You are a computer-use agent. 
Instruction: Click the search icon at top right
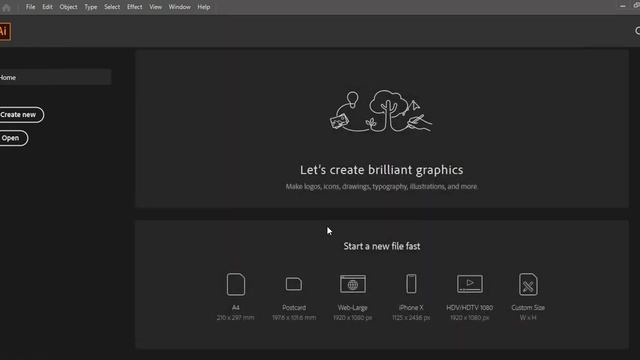637,31
